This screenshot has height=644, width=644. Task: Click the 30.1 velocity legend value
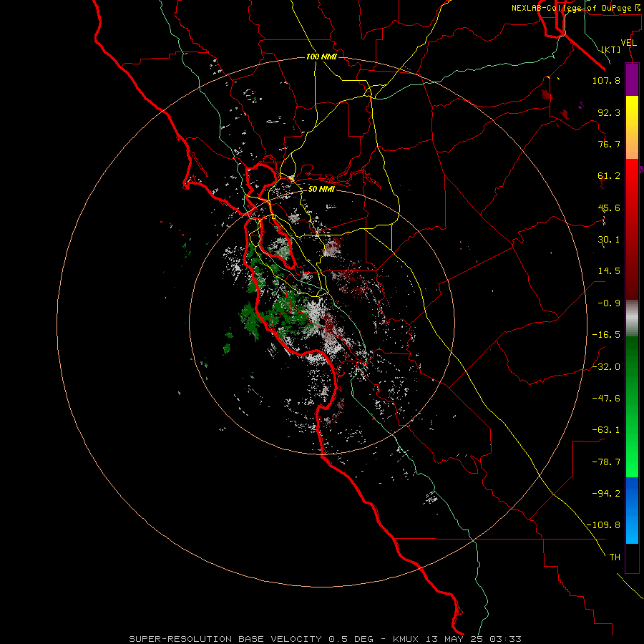(x=609, y=240)
